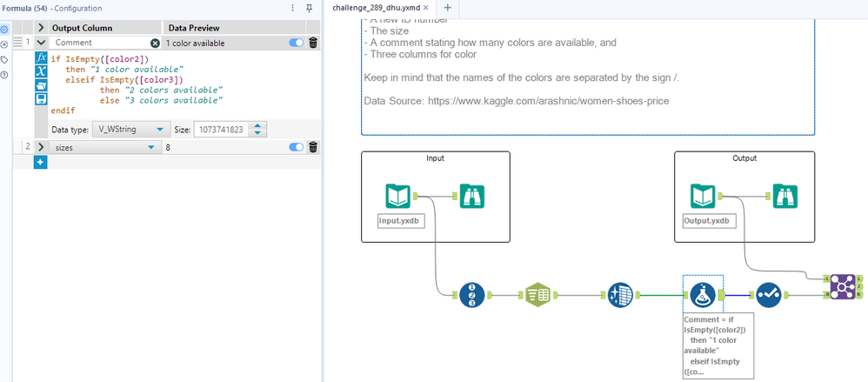Toggle off the Comment expression switch
This screenshot has width=868, height=382.
(297, 43)
